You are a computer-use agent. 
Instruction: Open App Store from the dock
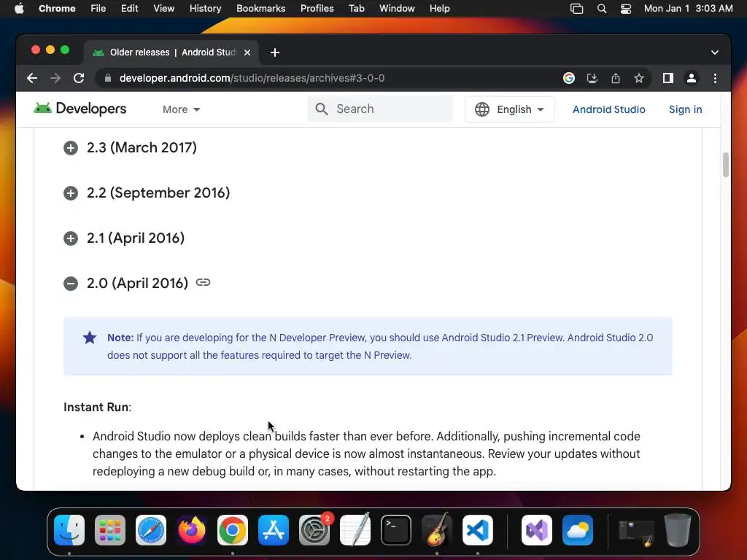[x=274, y=530]
